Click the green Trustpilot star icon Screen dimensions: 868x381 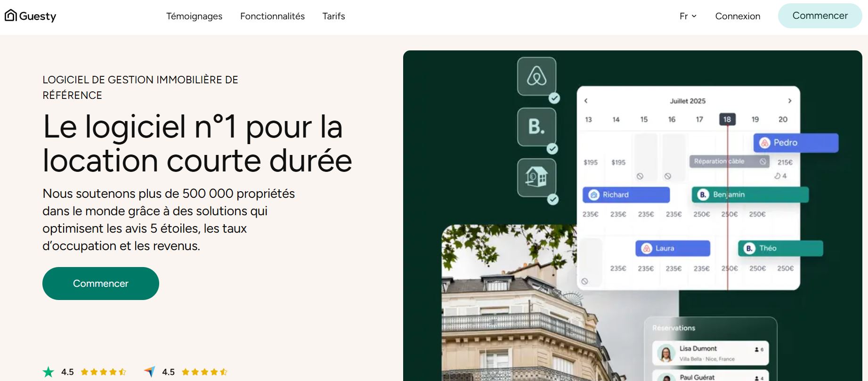(x=49, y=372)
